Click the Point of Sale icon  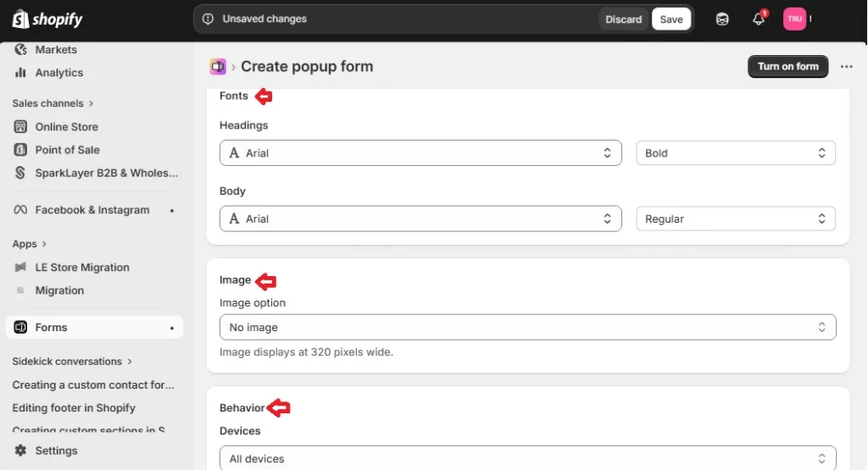click(20, 150)
